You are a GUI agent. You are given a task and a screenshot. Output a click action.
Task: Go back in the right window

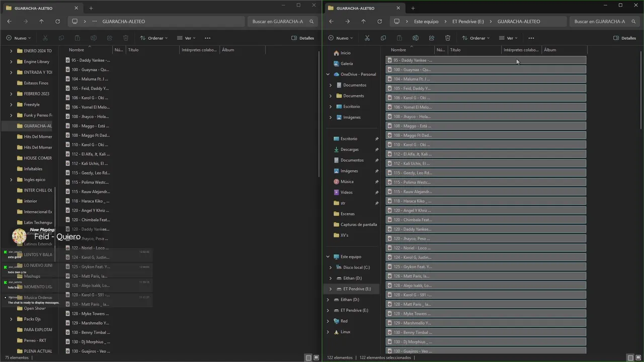tap(331, 21)
